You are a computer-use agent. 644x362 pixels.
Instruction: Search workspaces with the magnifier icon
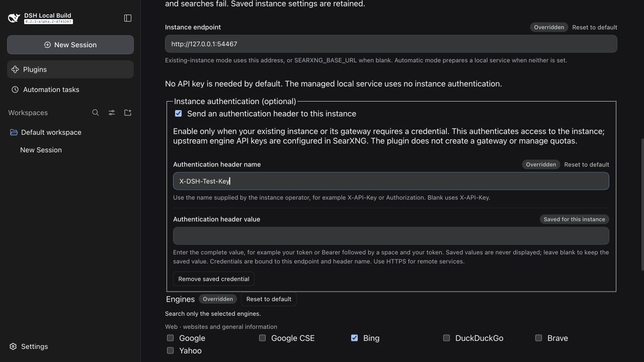click(x=96, y=113)
